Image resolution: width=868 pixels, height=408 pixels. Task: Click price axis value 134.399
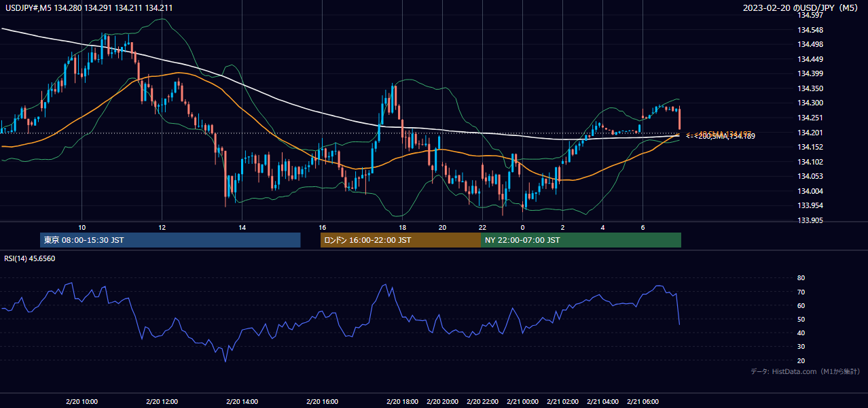tap(810, 74)
